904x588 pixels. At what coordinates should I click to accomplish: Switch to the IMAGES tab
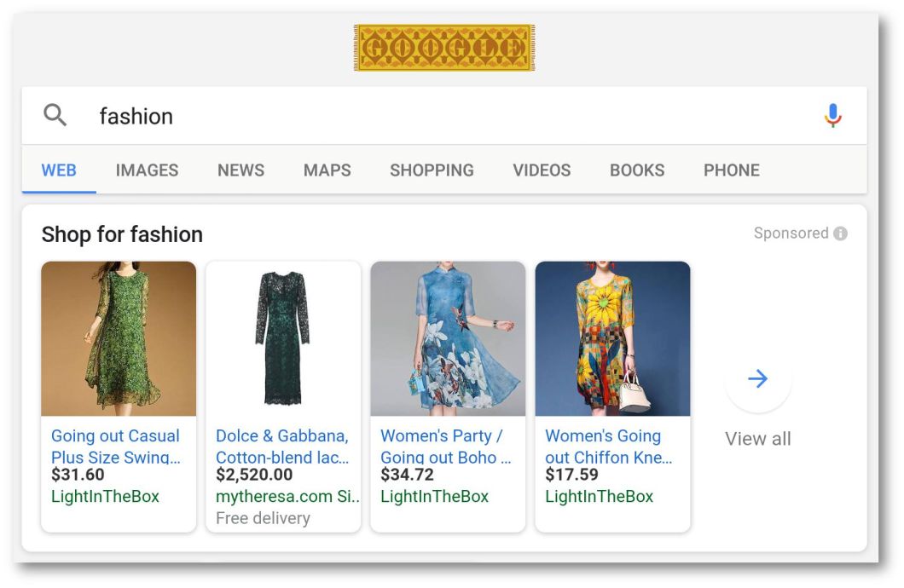[x=146, y=170]
